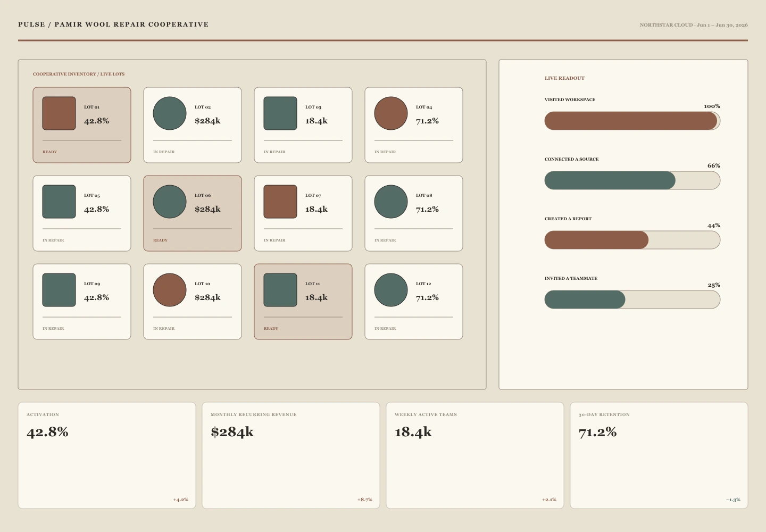The height and width of the screenshot is (532, 766).
Task: Choose the brown square icon on Lot 07
Action: (x=280, y=202)
